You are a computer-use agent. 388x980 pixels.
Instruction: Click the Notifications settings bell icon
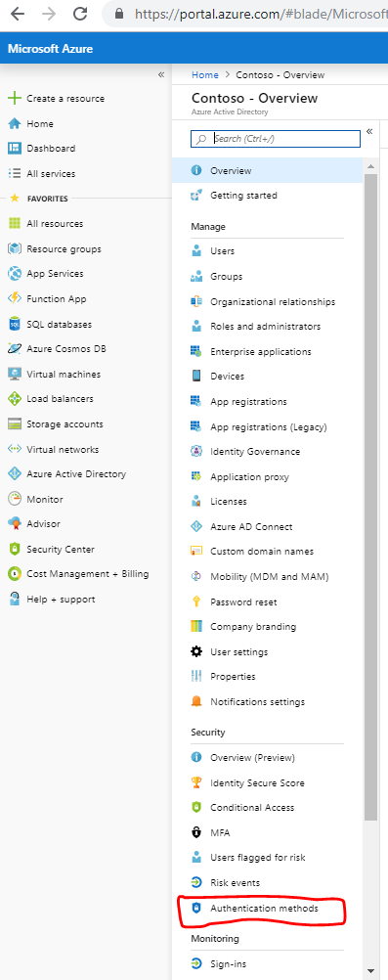pyautogui.click(x=196, y=702)
